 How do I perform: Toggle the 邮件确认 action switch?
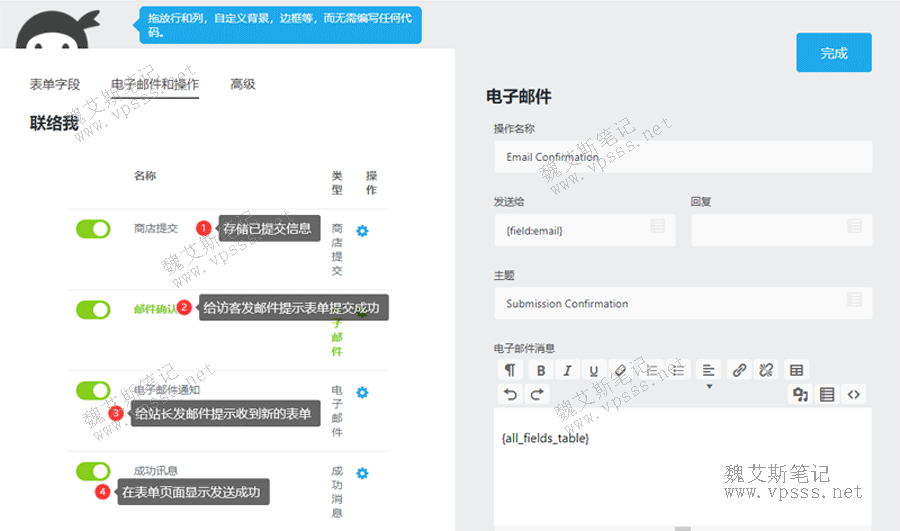coord(93,310)
